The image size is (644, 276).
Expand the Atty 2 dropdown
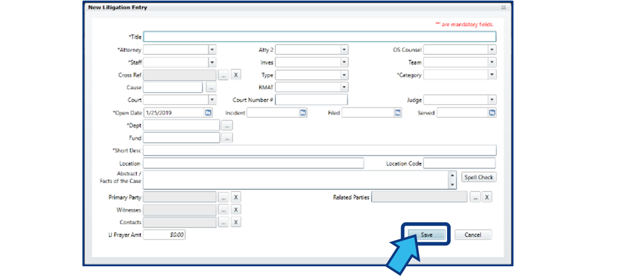[x=344, y=50]
